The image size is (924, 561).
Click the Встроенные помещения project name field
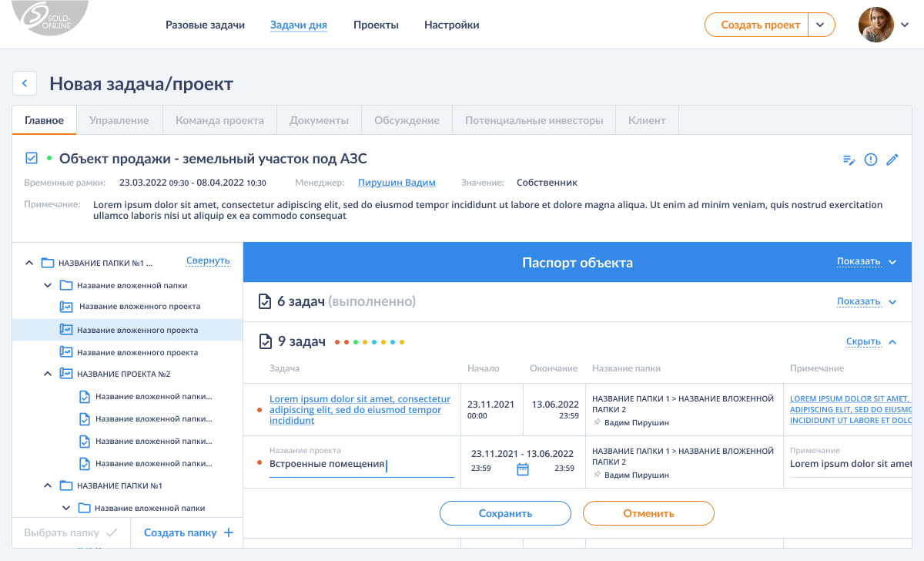pos(361,464)
